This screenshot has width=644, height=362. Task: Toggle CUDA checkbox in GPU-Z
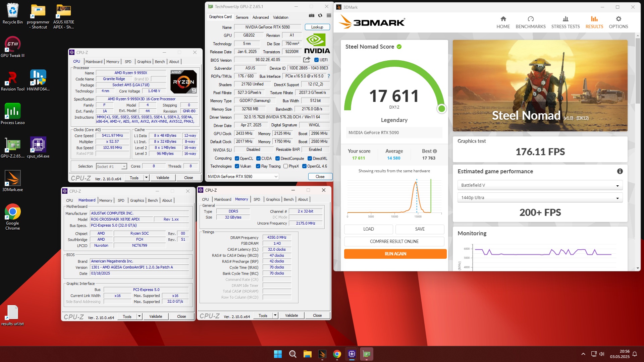pos(258,159)
